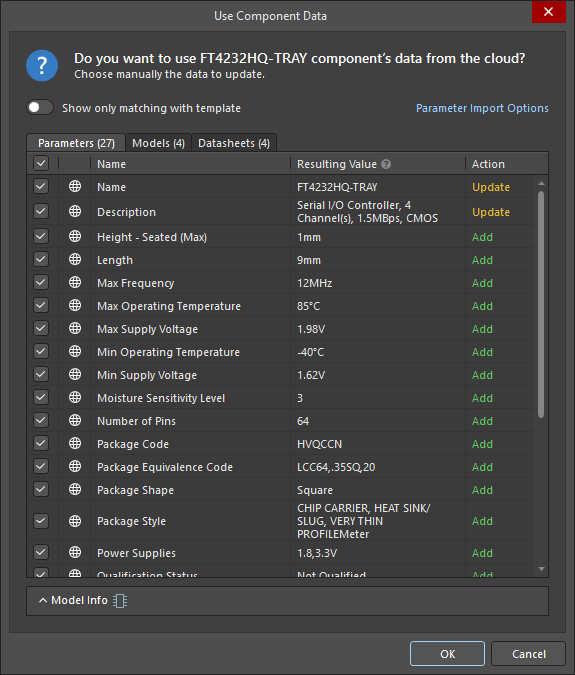Viewport: 575px width, 675px height.
Task: Open the Datasheets (4) tab
Action: [x=234, y=143]
